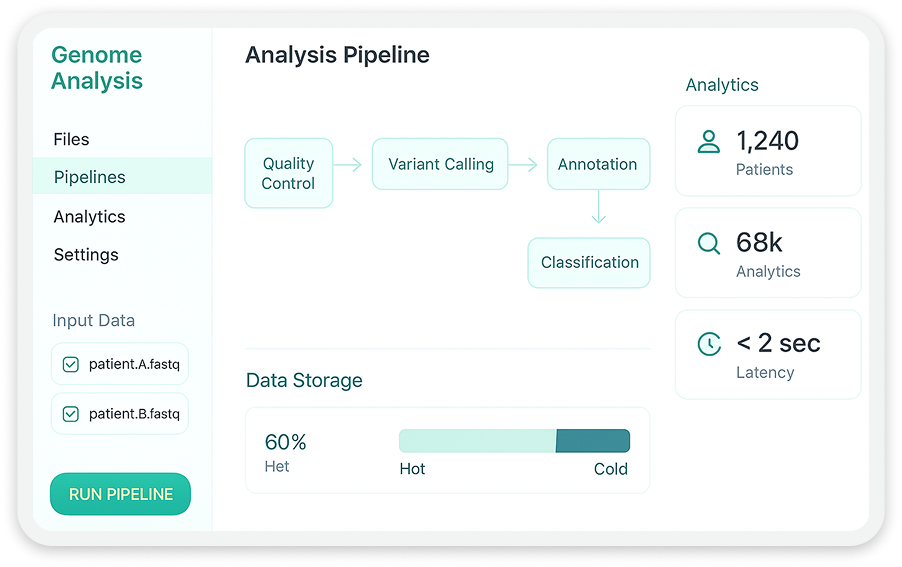Click the clock icon beside latency
The height and width of the screenshot is (567, 902).
[x=708, y=344]
